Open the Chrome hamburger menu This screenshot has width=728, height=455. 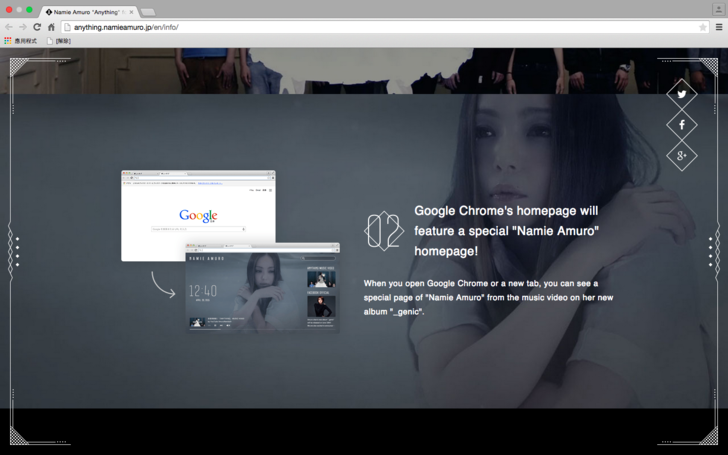(x=718, y=27)
